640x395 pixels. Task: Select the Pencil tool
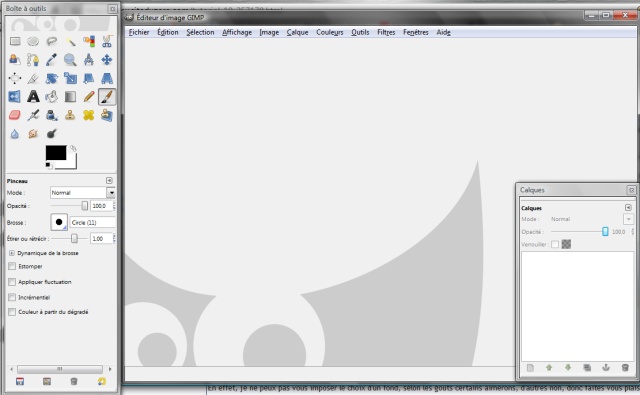(x=89, y=97)
